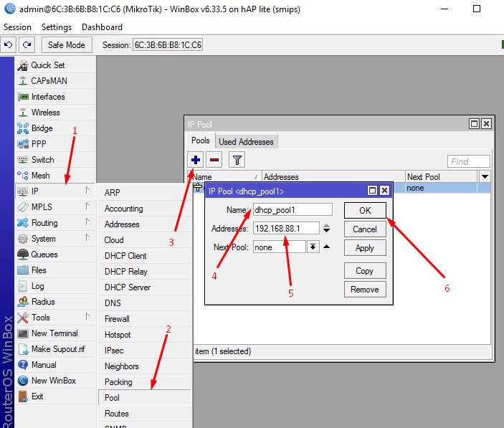Expand the column selector dropdown in pool list
This screenshot has width=504, height=428.
coord(485,176)
